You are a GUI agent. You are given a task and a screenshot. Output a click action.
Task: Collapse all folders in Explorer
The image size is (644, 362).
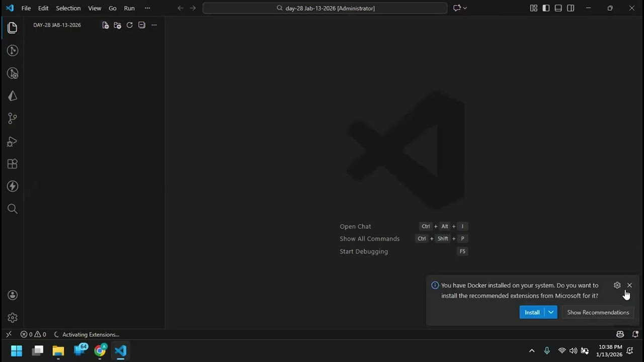pyautogui.click(x=141, y=25)
